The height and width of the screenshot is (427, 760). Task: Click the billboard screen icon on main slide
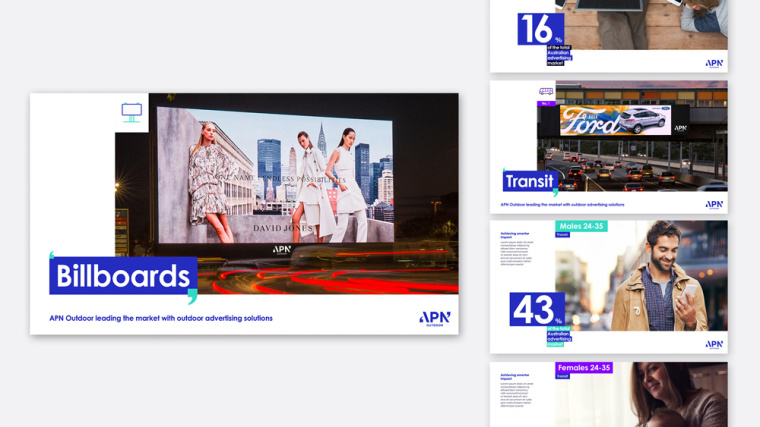(x=131, y=112)
